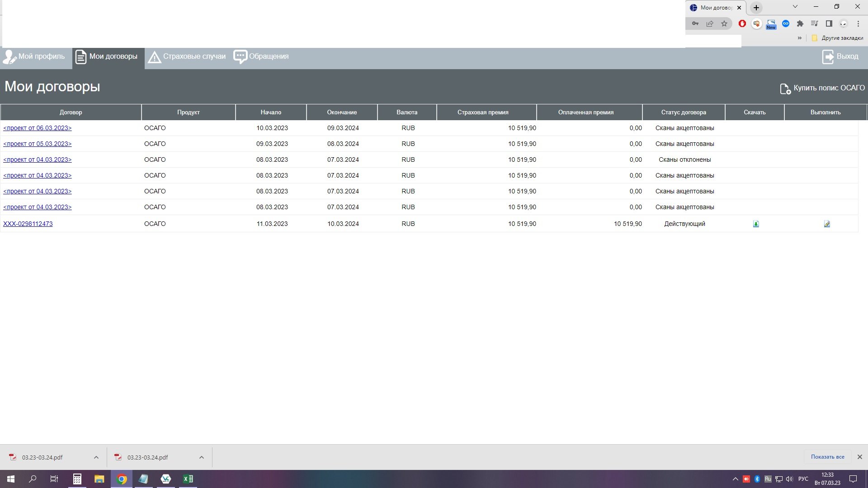Viewport: 868px width, 488px height.
Task: Expand options for first 03.23-03.24.pdf download
Action: coord(96,457)
